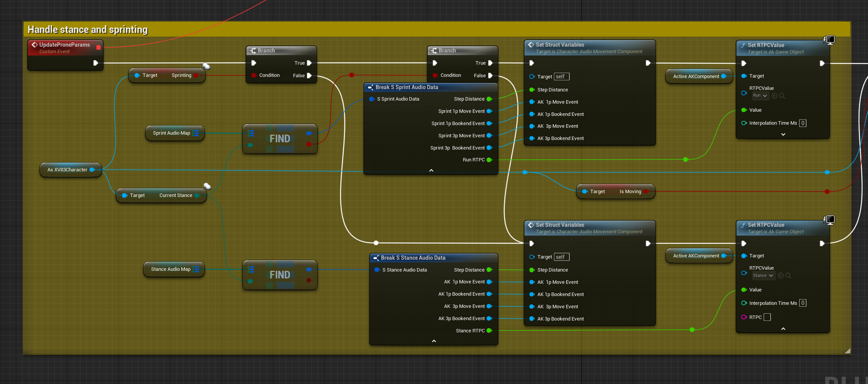The width and height of the screenshot is (868, 384).
Task: Click the Sprinting boolean output pin
Action: pos(196,75)
